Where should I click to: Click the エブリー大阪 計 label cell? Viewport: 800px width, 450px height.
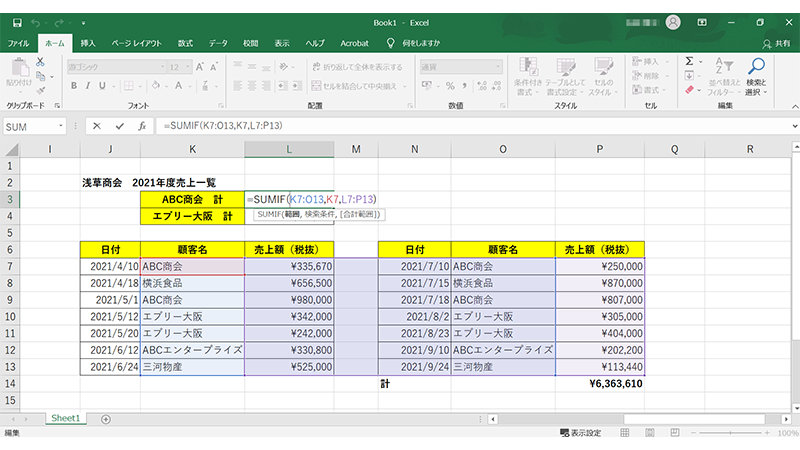(192, 216)
